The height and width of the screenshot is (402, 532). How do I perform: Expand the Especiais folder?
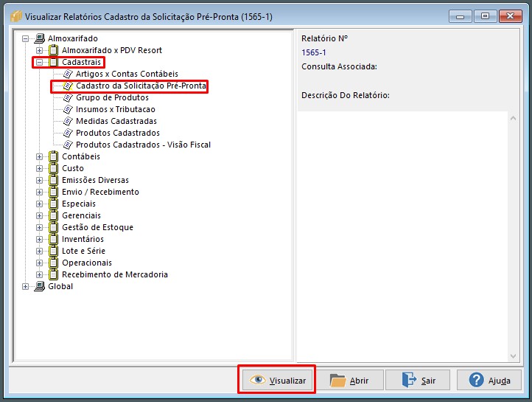pyautogui.click(x=39, y=204)
